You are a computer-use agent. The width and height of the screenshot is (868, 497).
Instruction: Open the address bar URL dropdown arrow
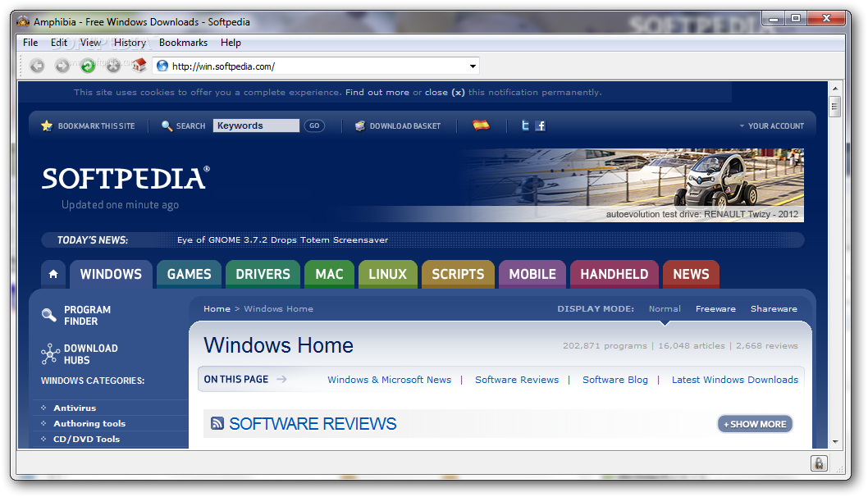473,66
